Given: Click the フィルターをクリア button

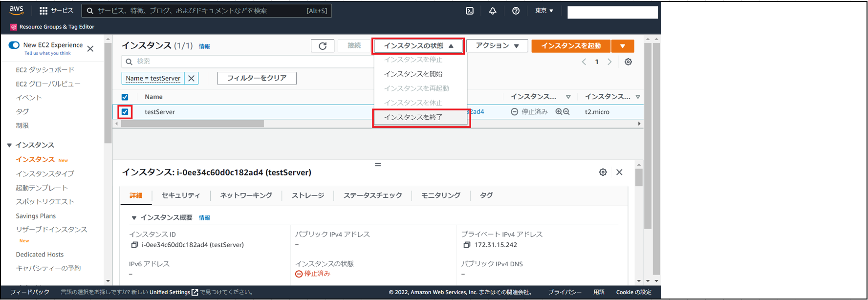Looking at the screenshot, I should coord(257,78).
